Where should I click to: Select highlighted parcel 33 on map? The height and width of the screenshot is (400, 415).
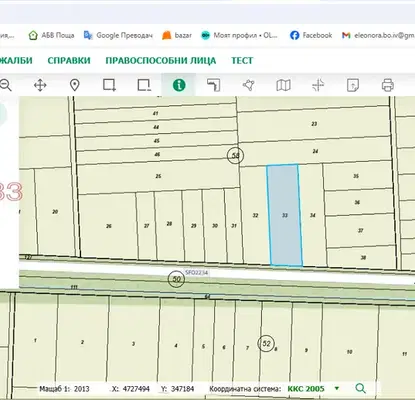(284, 215)
